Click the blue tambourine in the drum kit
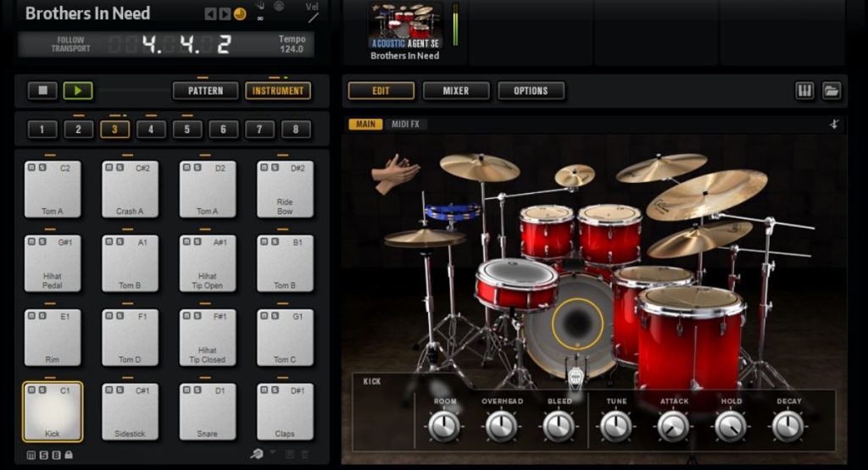Image resolution: width=868 pixels, height=470 pixels. (x=453, y=211)
